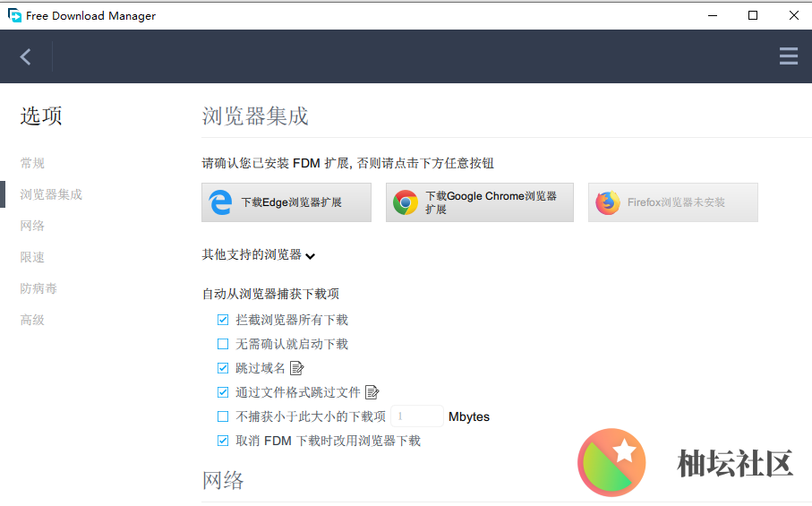Enable 无需确认就启动下载
Image resolution: width=812 pixels, height=506 pixels.
click(x=223, y=344)
